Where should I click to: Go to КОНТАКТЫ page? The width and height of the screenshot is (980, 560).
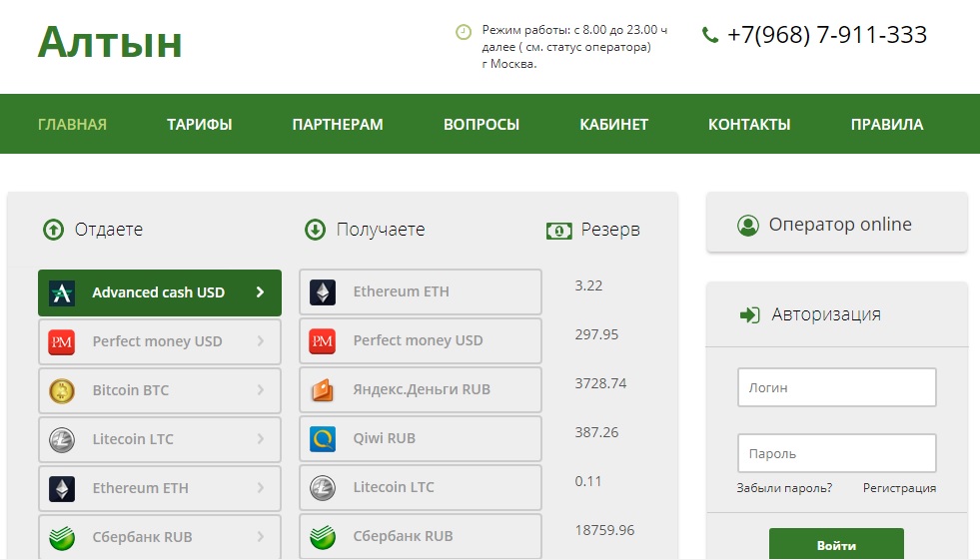click(749, 124)
